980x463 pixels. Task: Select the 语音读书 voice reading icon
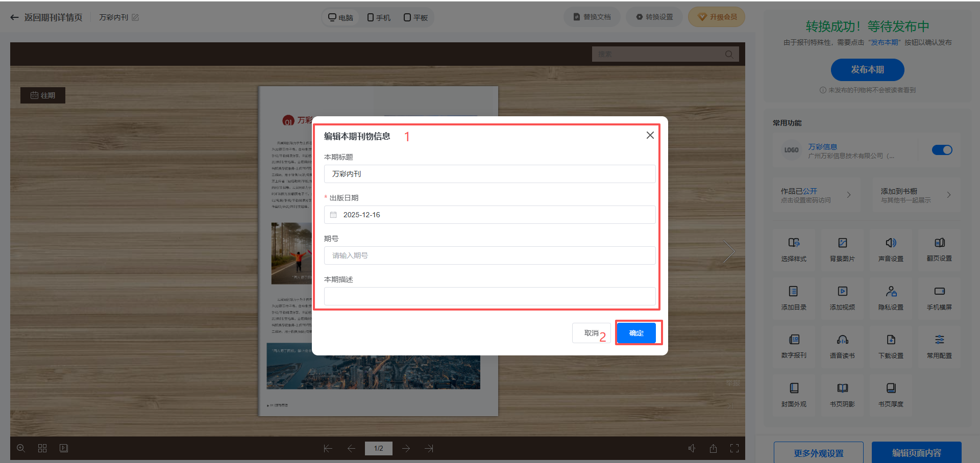tap(842, 340)
